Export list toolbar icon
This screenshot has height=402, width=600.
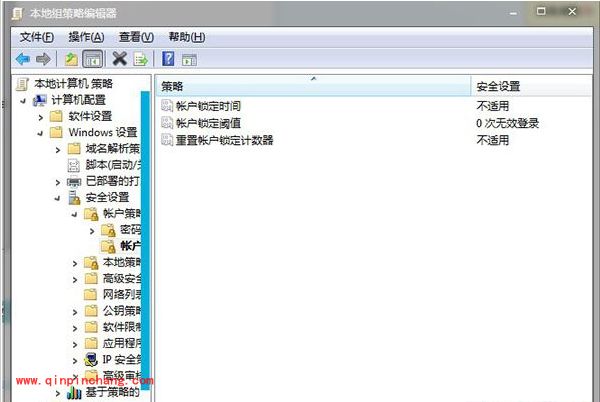(140, 59)
